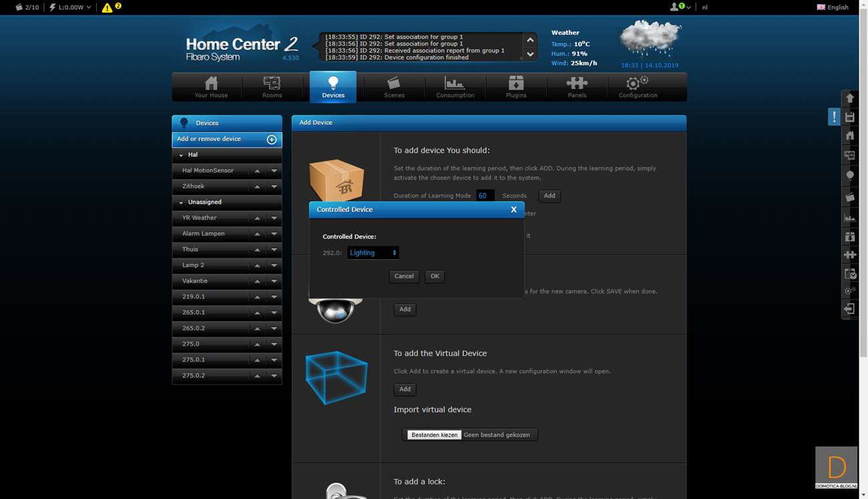Click the virtual device blue cube image
The height and width of the screenshot is (499, 868).
pos(336,378)
